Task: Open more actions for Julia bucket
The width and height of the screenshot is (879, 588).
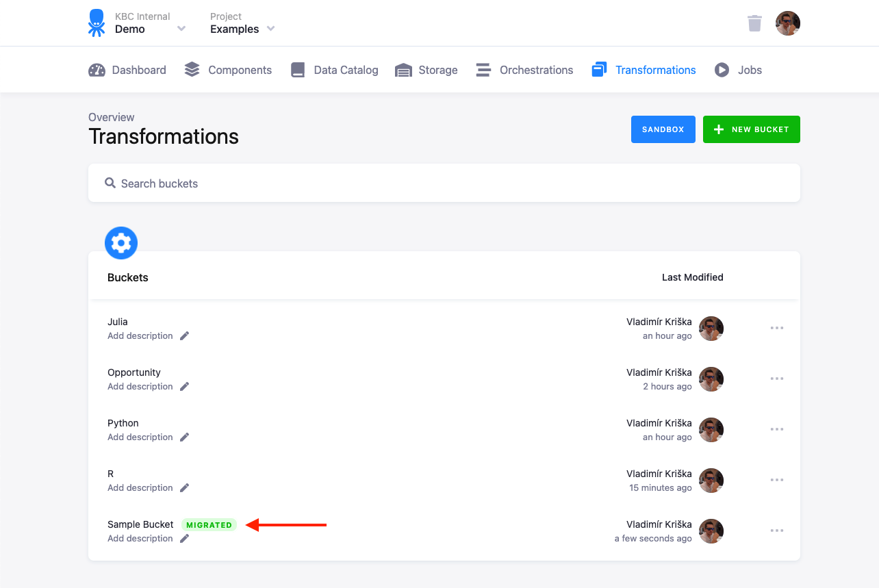Action: click(776, 328)
